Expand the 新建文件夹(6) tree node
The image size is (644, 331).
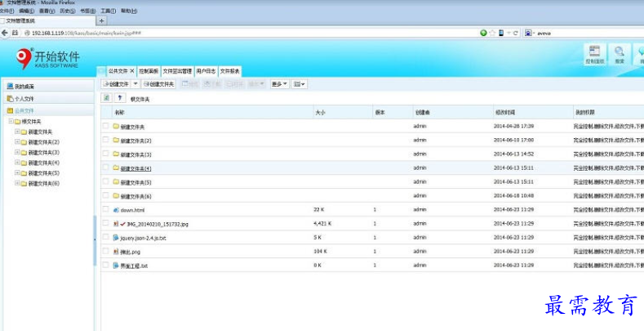17,183
